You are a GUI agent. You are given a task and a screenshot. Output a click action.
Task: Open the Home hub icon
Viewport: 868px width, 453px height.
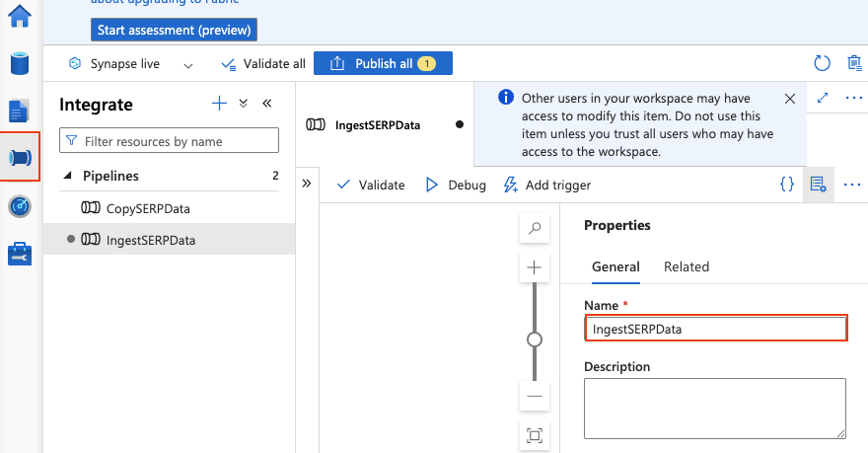20,16
